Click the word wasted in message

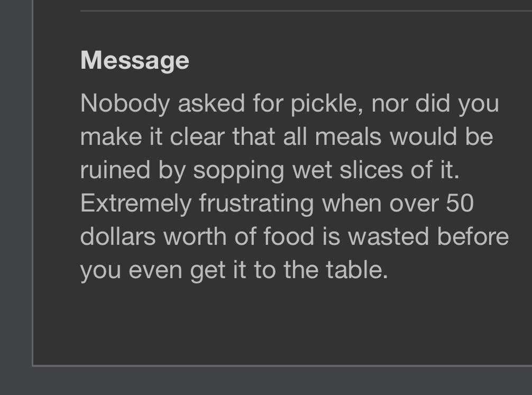[x=389, y=236]
